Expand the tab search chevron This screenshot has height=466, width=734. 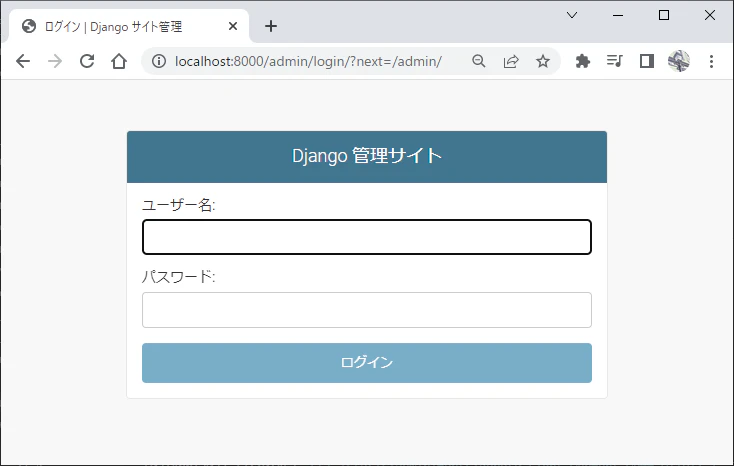click(x=572, y=15)
